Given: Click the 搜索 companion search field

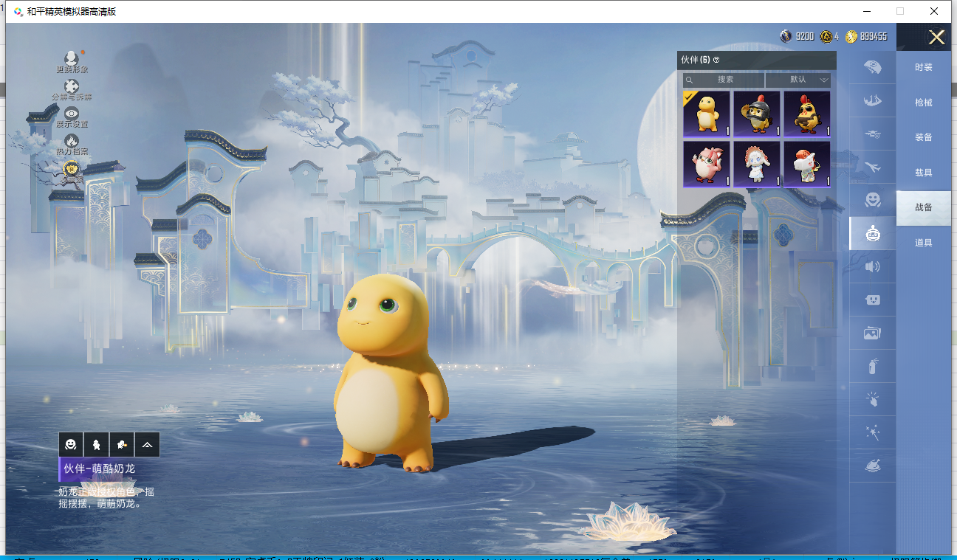Looking at the screenshot, I should point(724,80).
